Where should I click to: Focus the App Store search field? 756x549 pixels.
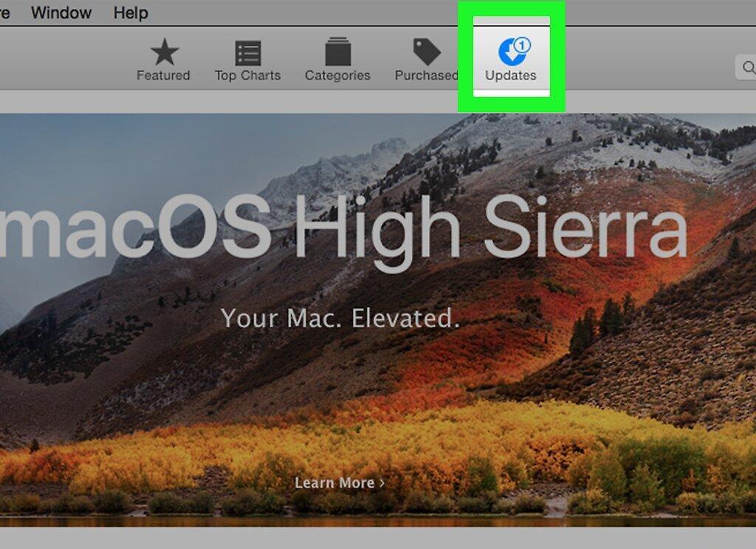746,67
